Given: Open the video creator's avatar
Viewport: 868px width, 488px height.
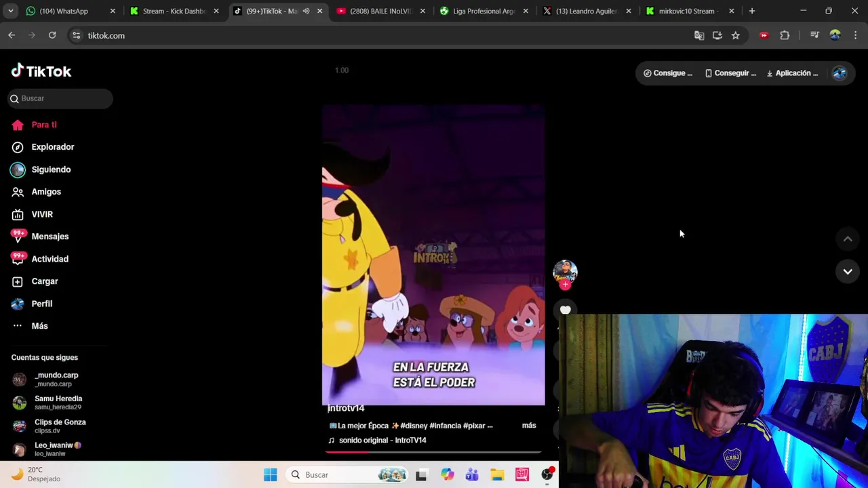Looking at the screenshot, I should point(565,271).
